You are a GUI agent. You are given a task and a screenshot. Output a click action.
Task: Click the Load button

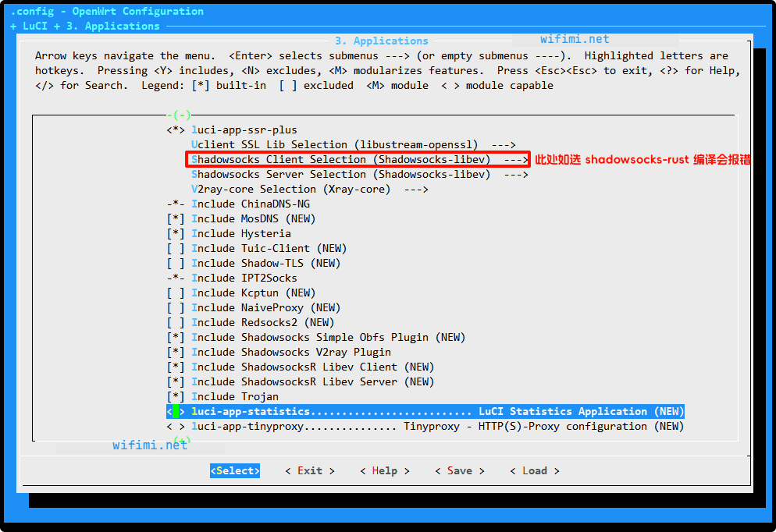click(535, 471)
